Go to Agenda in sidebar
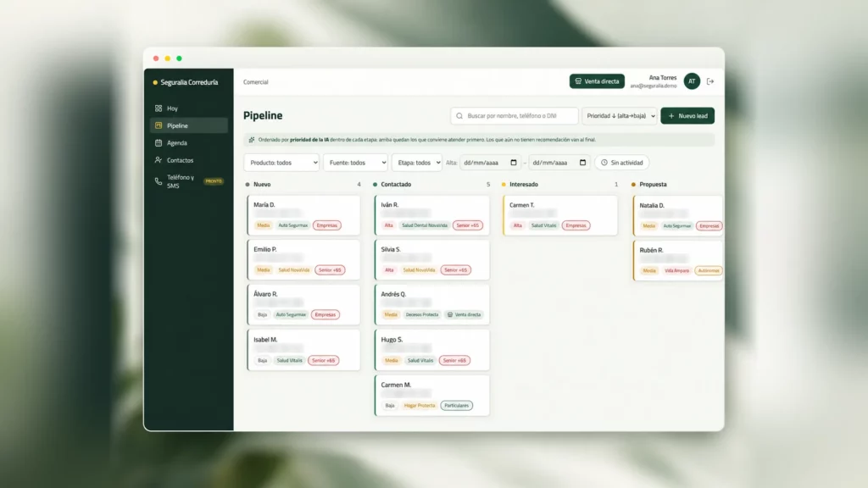 (188, 142)
